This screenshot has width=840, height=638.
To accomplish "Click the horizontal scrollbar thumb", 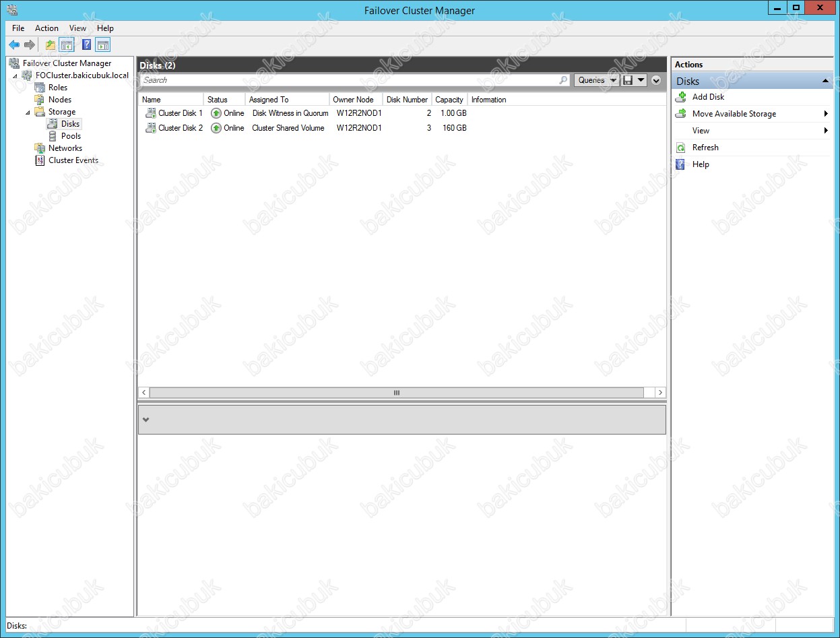I will 397,393.
